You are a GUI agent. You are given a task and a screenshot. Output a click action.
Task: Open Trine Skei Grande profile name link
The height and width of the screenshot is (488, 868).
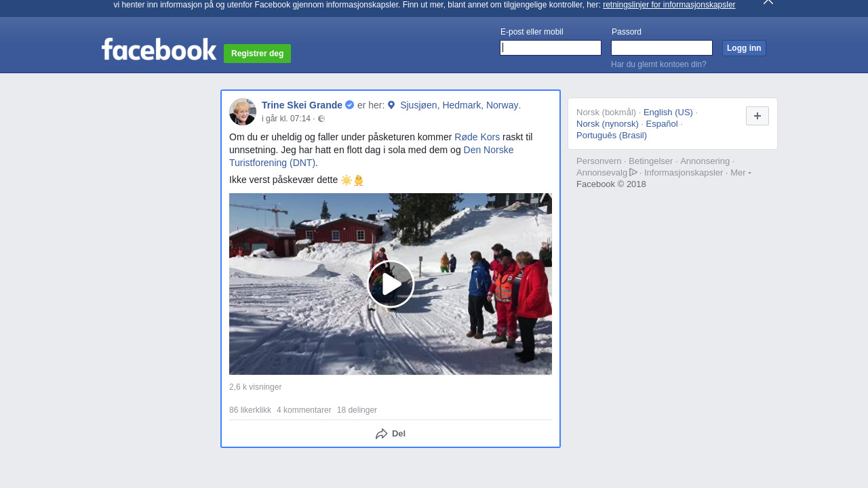[x=302, y=105]
